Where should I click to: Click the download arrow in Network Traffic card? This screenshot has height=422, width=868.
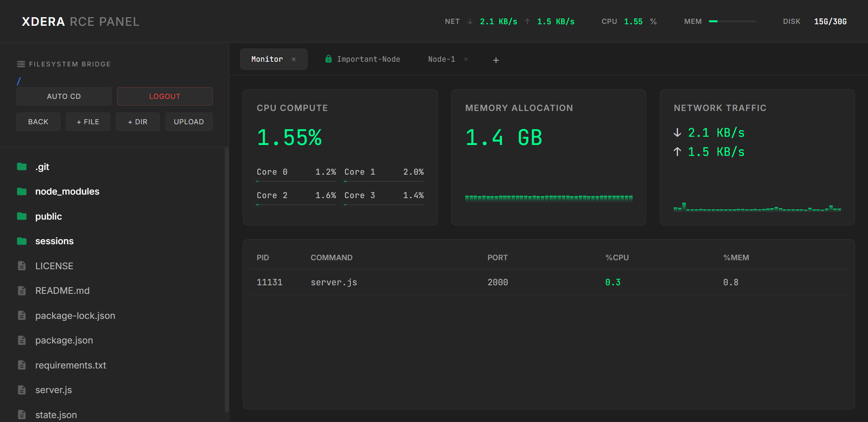[678, 133]
